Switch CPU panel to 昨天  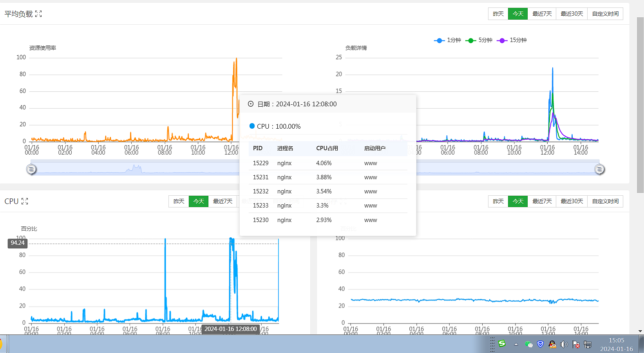[179, 201]
